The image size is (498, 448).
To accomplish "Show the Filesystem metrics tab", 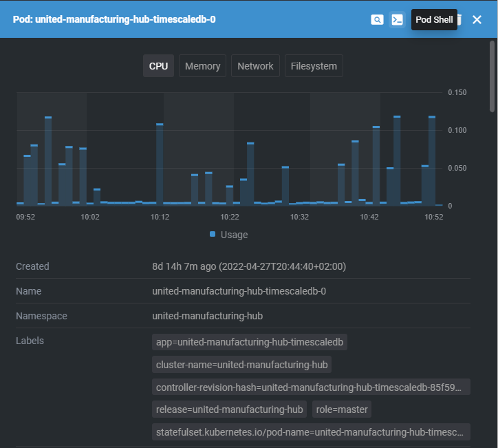I will click(314, 66).
